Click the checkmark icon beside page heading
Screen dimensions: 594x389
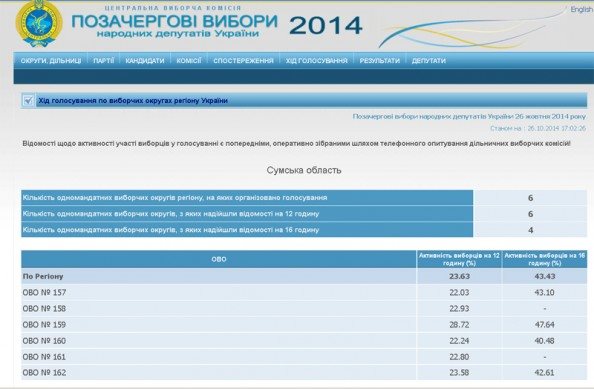(x=28, y=100)
